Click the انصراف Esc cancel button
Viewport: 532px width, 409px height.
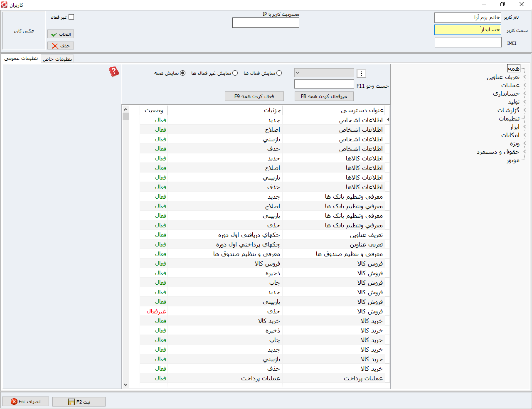pyautogui.click(x=25, y=402)
